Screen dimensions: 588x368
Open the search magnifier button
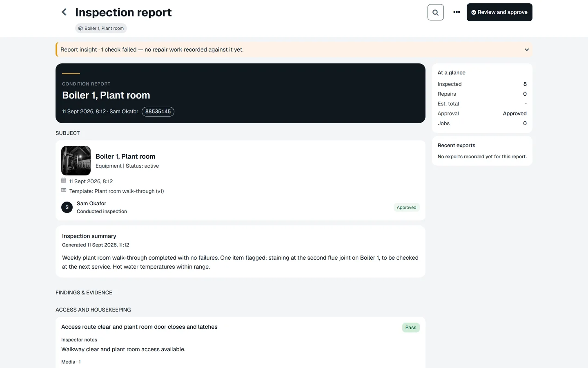436,12
